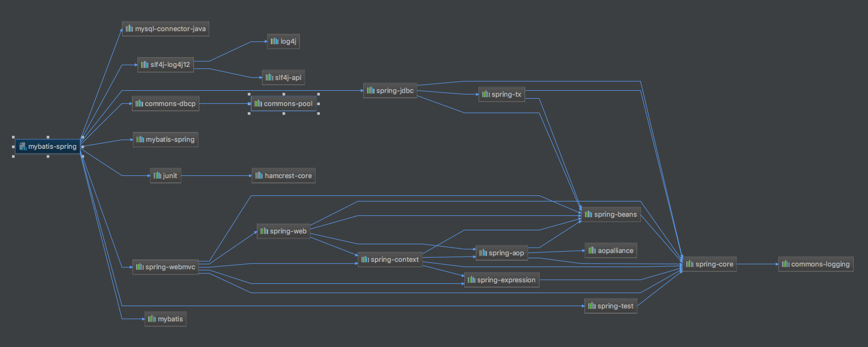Image resolution: width=868 pixels, height=347 pixels.
Task: Select the spring-expression node
Action: coord(502,280)
